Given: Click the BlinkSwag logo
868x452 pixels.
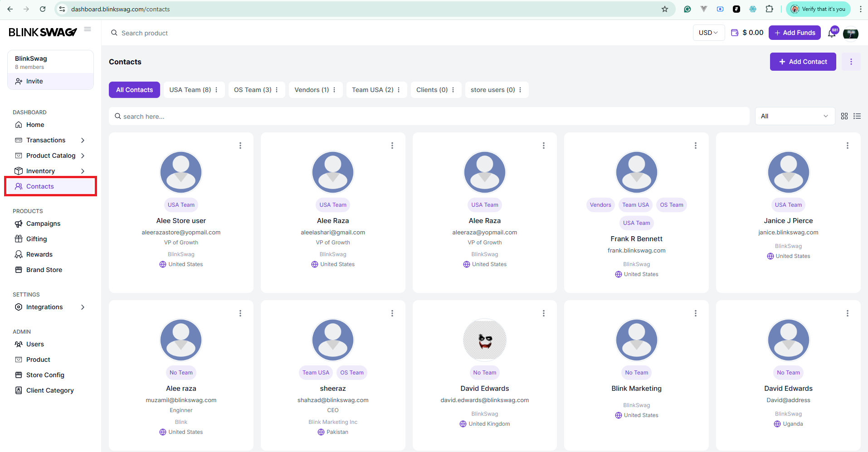Looking at the screenshot, I should pos(43,32).
